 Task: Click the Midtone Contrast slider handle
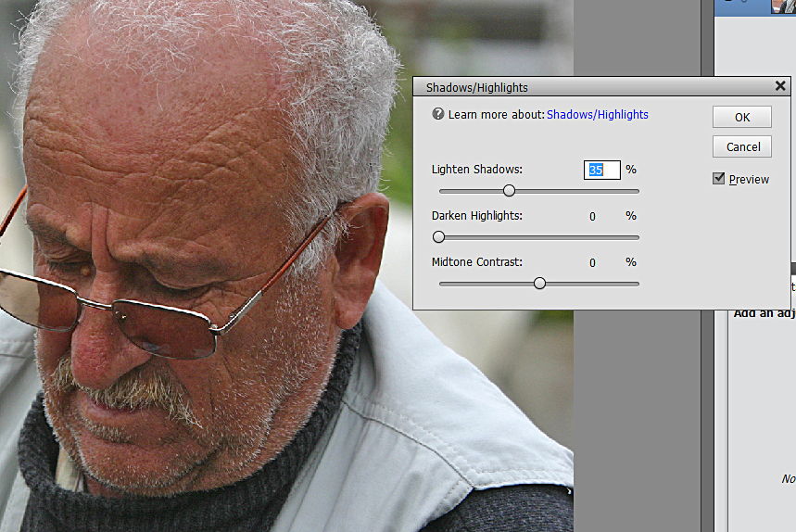point(539,284)
